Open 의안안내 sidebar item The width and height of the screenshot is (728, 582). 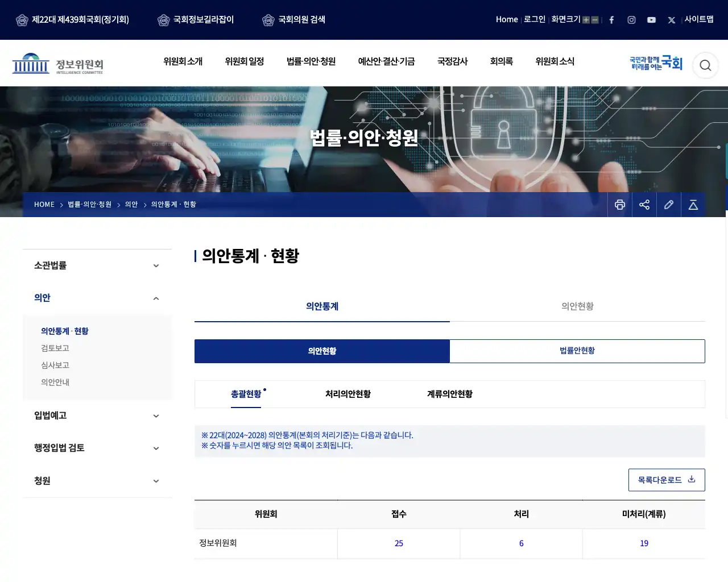click(55, 383)
